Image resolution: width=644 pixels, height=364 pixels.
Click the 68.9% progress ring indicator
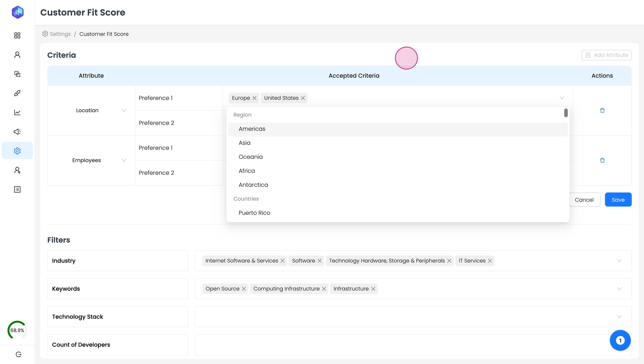[17, 330]
